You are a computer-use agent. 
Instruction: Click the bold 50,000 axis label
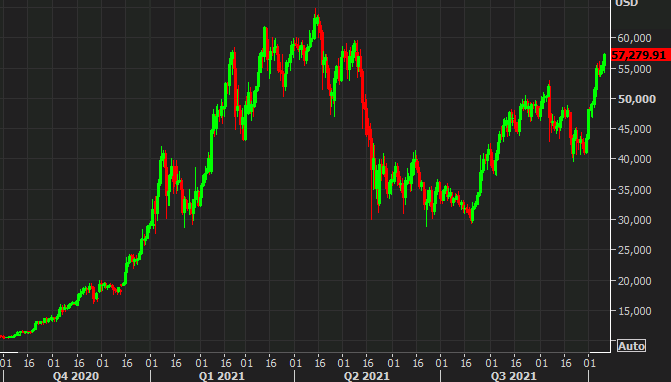[636, 99]
